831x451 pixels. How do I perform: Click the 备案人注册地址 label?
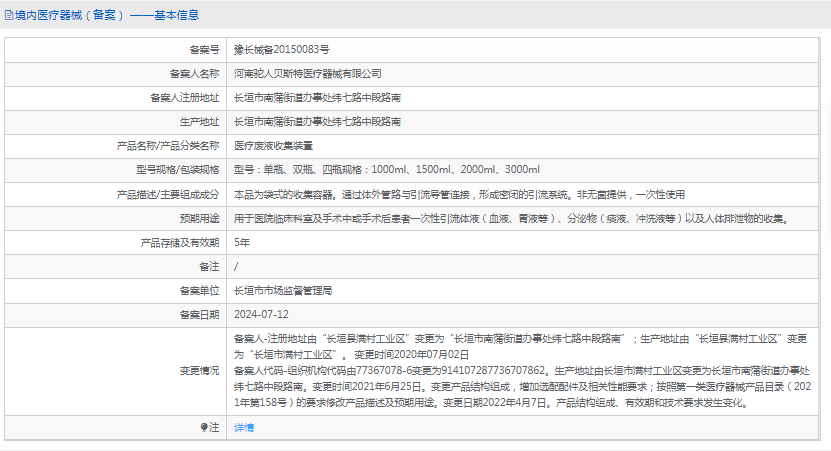pos(185,98)
